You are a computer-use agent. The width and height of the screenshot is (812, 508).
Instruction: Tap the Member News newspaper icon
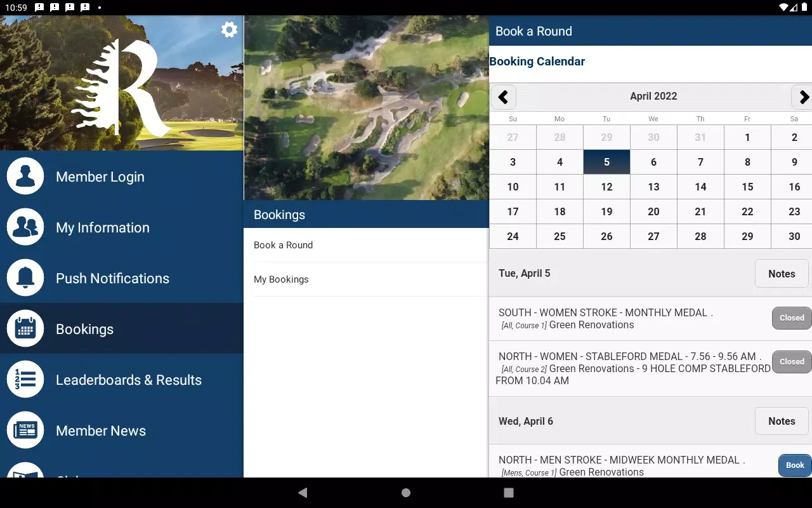25,431
